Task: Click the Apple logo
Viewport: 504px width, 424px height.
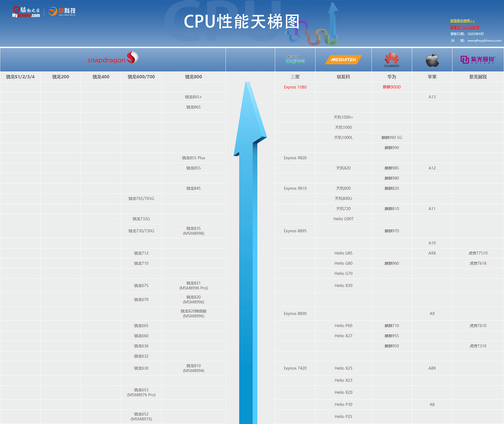Action: click(x=432, y=60)
